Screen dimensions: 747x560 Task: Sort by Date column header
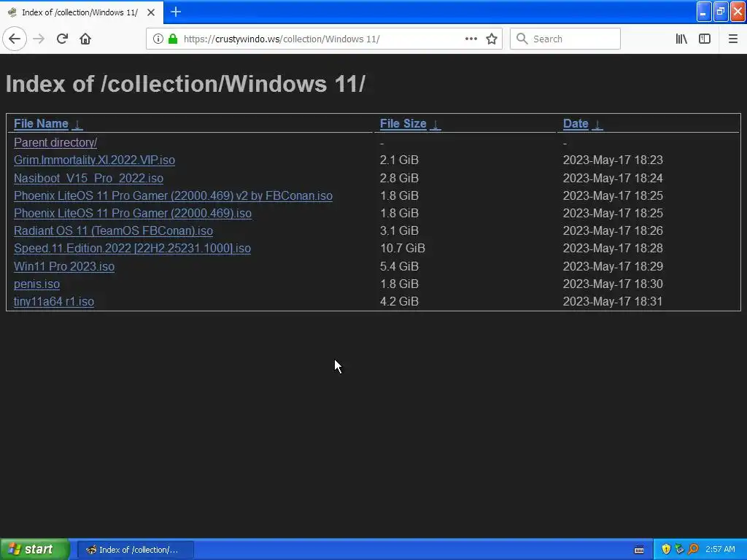tap(576, 124)
